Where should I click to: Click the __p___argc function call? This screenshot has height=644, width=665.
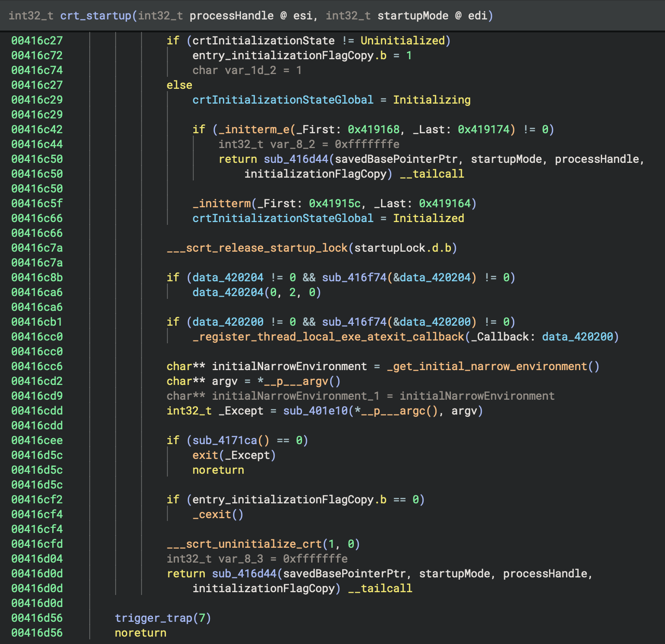393,411
